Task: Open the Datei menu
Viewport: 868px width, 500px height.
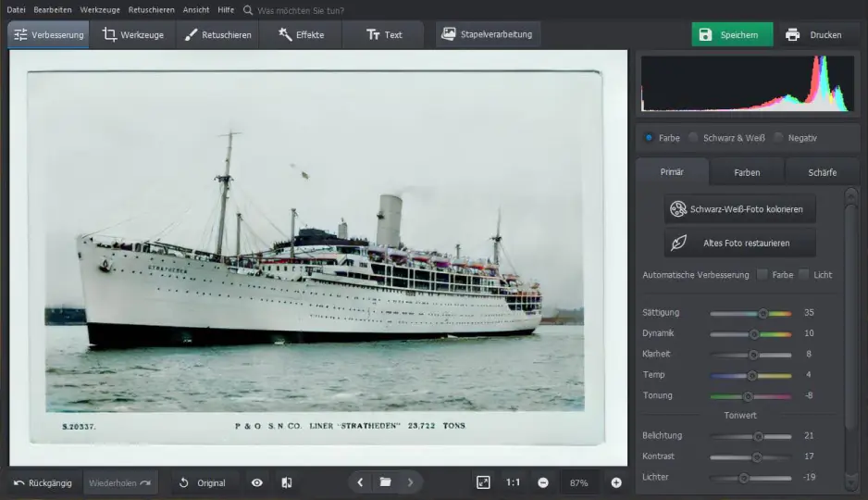Action: tap(16, 10)
